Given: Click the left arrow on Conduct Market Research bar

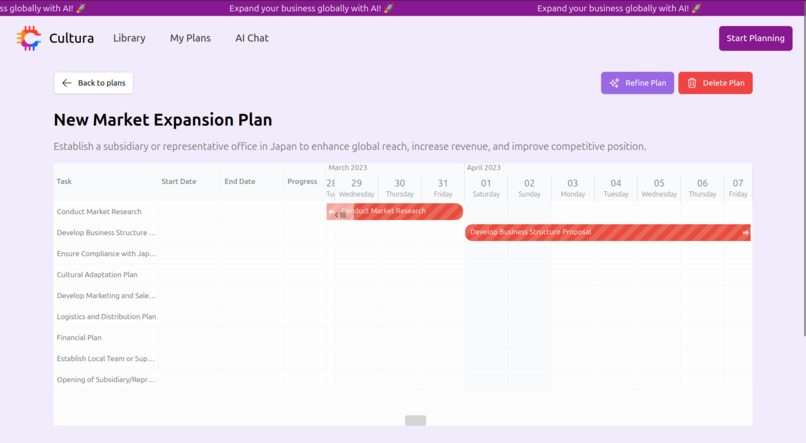Looking at the screenshot, I should coord(332,211).
